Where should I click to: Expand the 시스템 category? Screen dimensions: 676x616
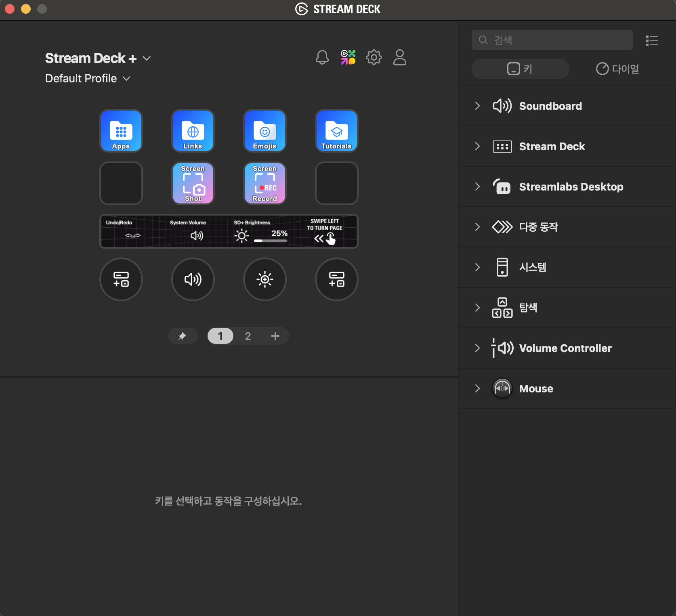(x=477, y=267)
